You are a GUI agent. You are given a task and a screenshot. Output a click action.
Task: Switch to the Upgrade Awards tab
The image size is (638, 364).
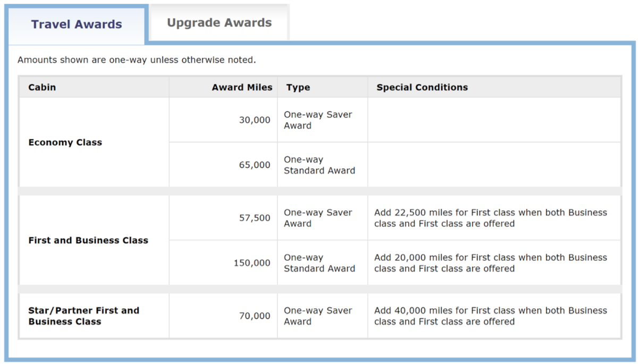219,23
